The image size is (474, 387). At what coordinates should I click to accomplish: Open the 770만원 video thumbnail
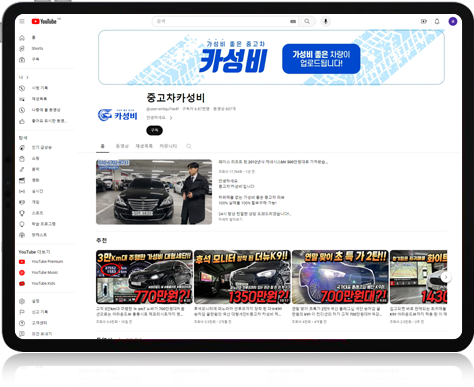[x=144, y=277]
